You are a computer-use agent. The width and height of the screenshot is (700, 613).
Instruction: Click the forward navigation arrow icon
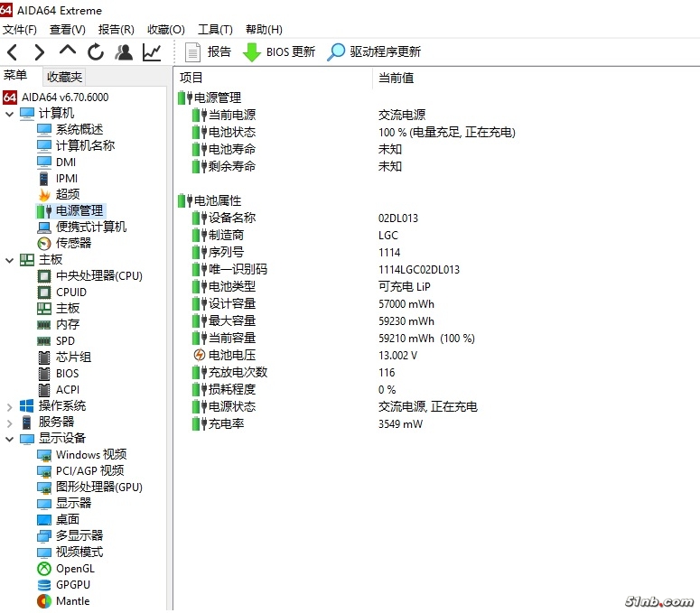click(40, 52)
